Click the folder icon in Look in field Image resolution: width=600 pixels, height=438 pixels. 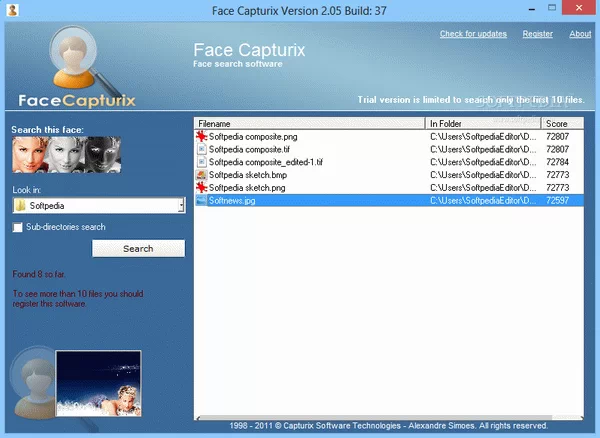20,205
